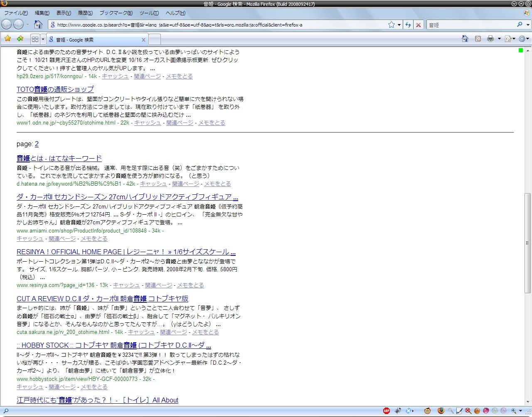Go to the Home page icon
Viewport: 532px width, 417px height.
[x=38, y=25]
